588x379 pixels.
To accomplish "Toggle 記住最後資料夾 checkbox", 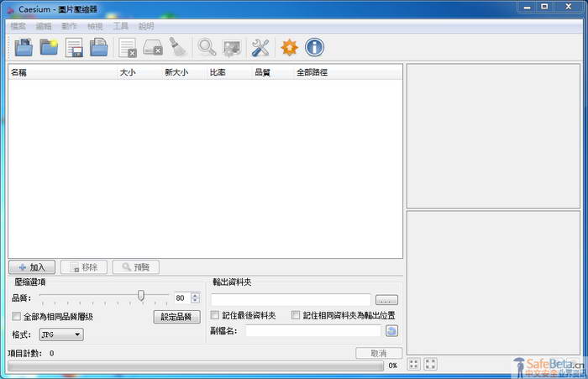I will coord(214,315).
